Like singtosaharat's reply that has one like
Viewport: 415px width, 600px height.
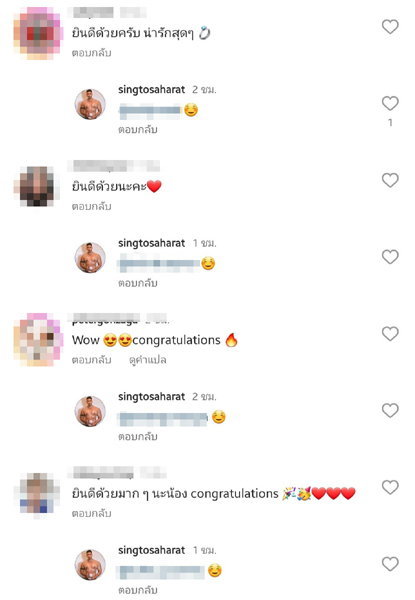point(390,103)
